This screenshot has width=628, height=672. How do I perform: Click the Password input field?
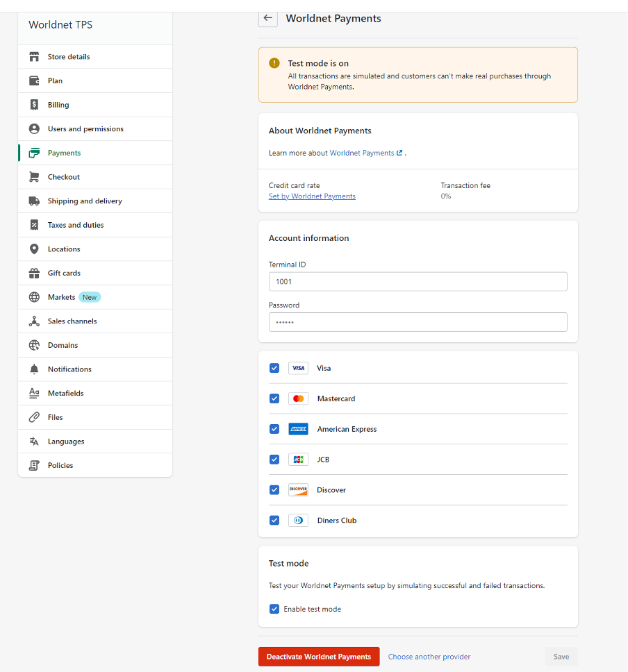coord(418,322)
